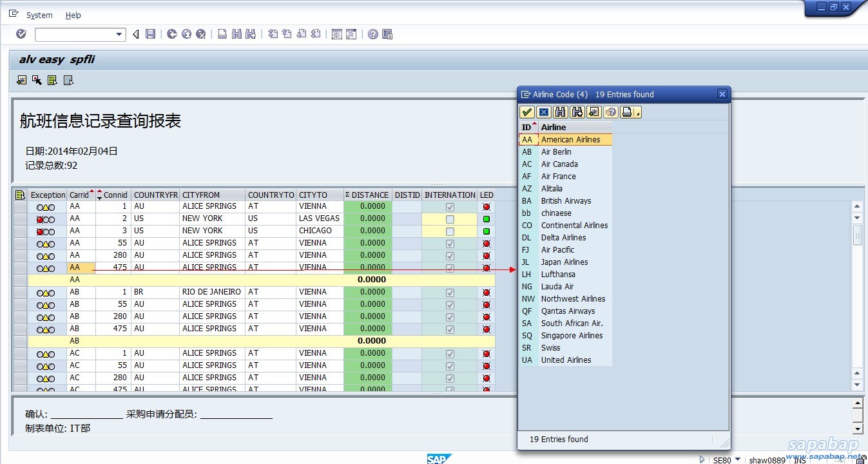The height and width of the screenshot is (464, 868).
Task: Close the Airline Code dialog
Action: (x=722, y=94)
